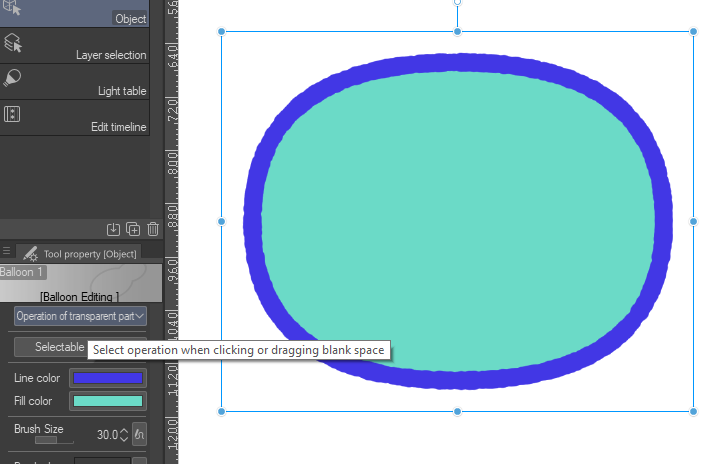Choose the Layer selection sub tool
Viewport: 710px width, 464px height.
coord(74,45)
